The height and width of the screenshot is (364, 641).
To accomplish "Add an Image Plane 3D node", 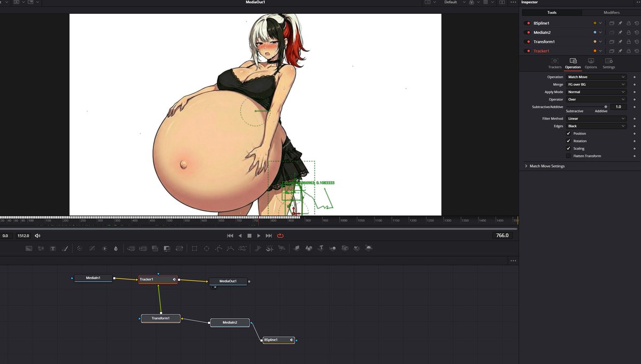I will (x=296, y=248).
